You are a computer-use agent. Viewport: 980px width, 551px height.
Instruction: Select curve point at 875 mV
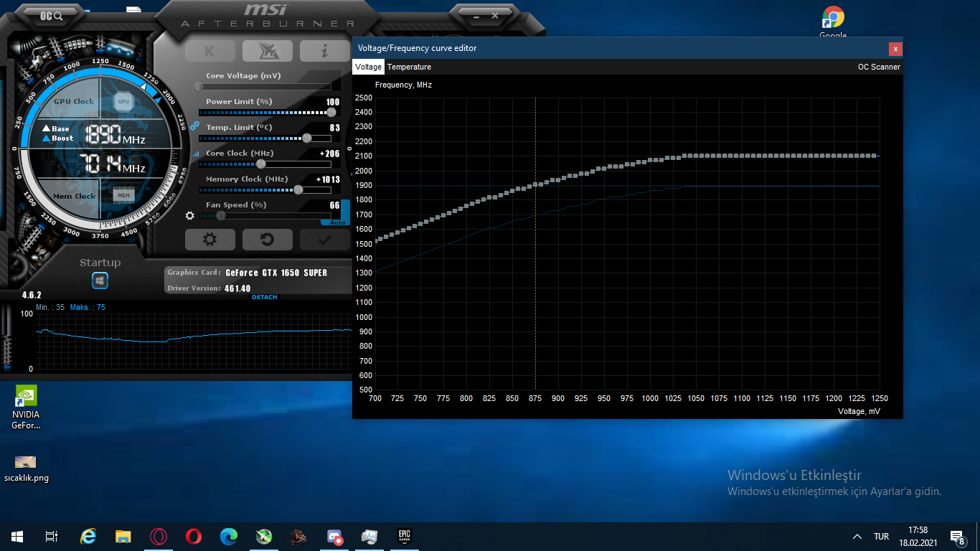point(535,185)
